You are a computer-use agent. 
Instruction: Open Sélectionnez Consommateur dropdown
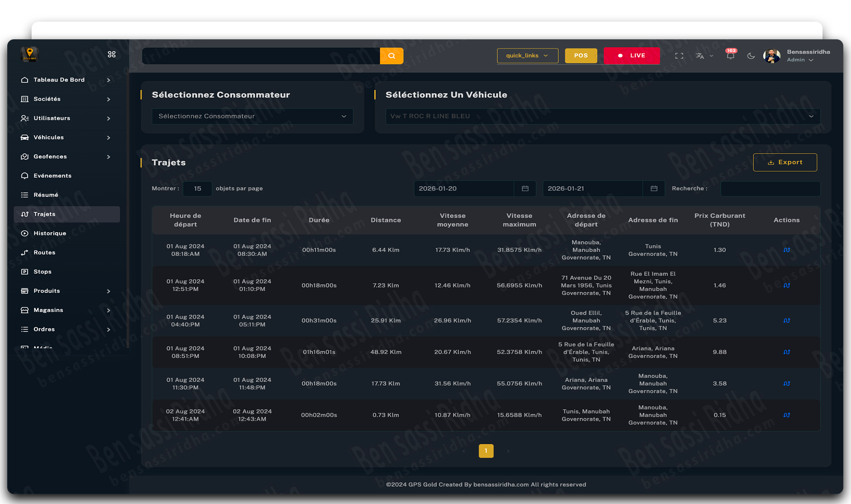(252, 117)
